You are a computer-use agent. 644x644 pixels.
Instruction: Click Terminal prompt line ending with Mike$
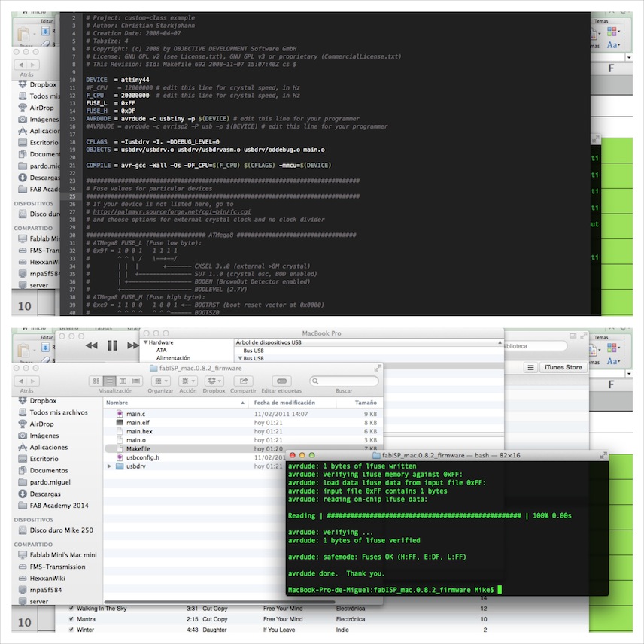391,590
